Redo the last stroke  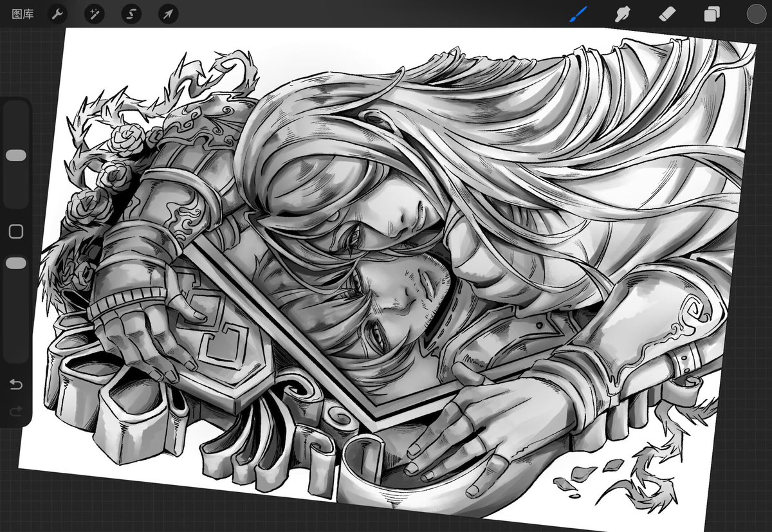coord(16,411)
